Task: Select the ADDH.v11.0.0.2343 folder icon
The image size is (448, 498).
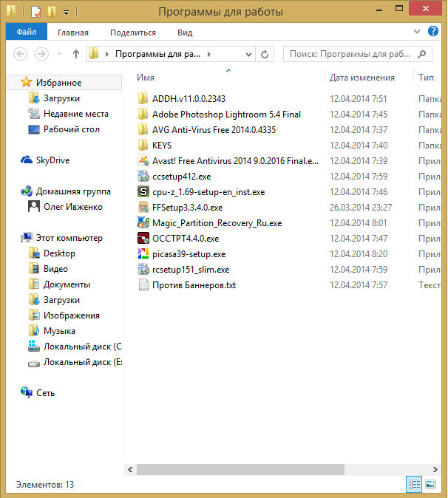Action: (143, 98)
